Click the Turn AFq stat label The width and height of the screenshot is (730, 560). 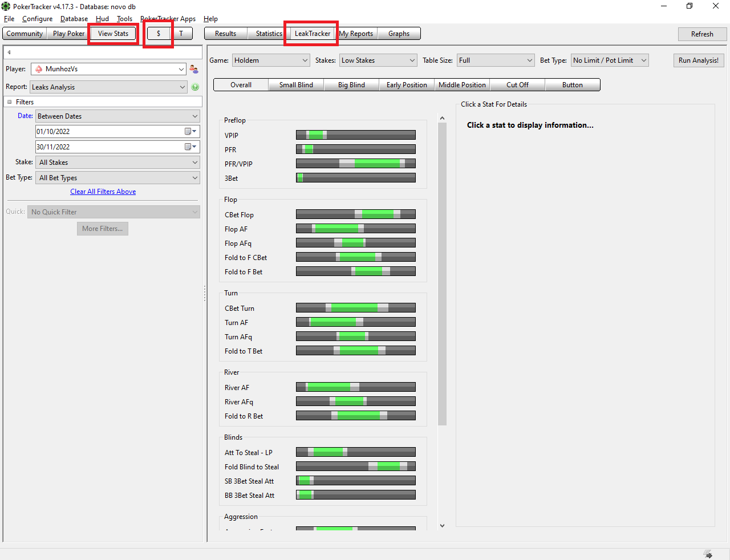tap(238, 337)
